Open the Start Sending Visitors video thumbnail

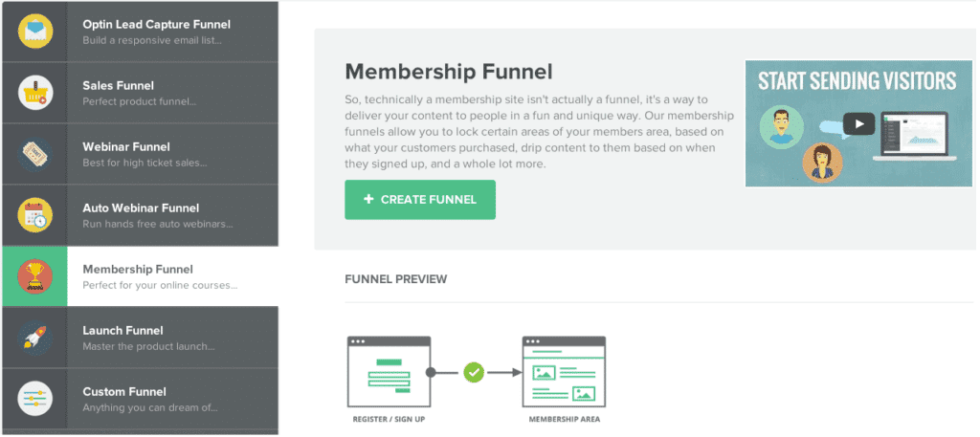(858, 123)
